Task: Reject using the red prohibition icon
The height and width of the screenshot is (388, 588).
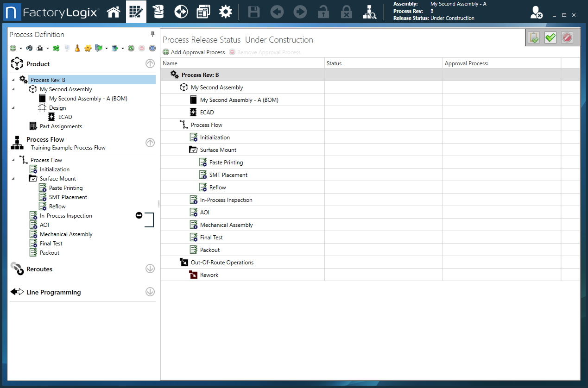Action: click(567, 38)
